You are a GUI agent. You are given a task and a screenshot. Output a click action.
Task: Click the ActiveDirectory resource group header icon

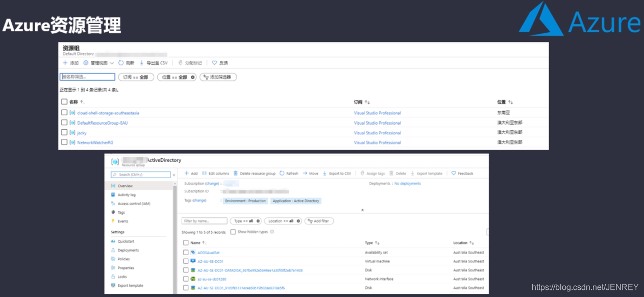click(115, 162)
